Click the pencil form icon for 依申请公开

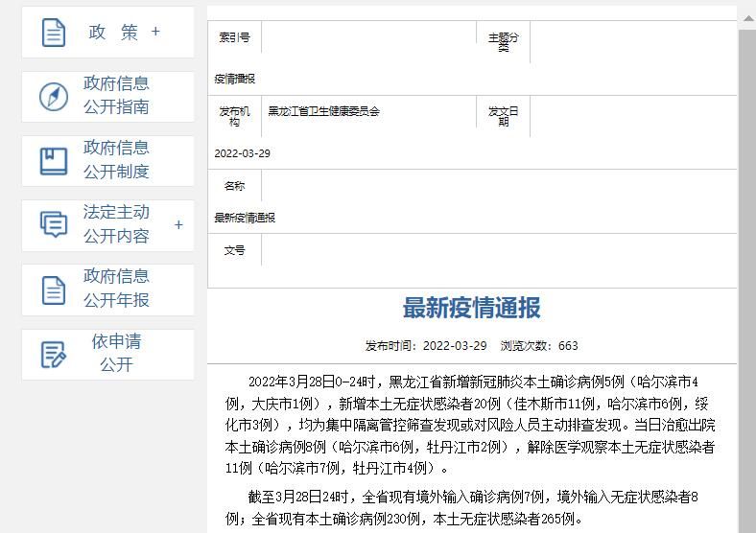pos(54,354)
